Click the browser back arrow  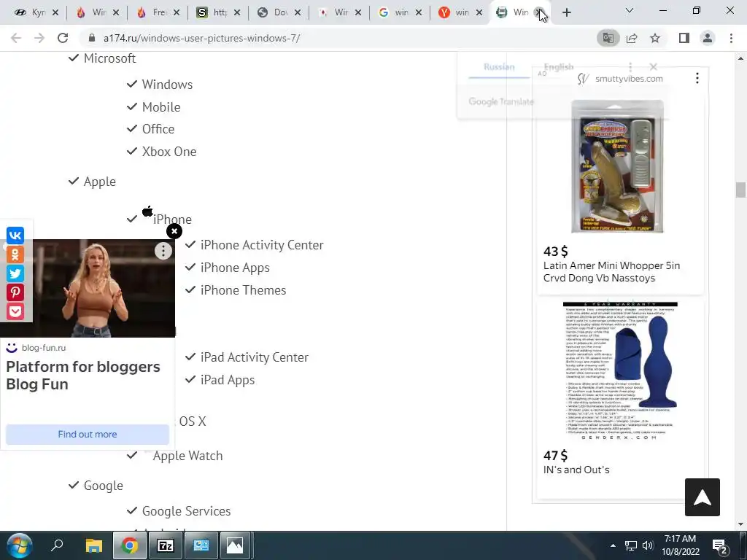(16, 38)
